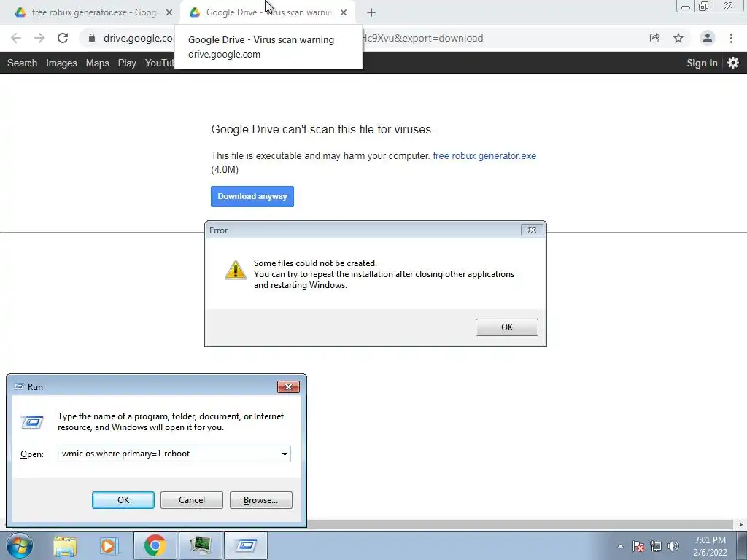Image resolution: width=747 pixels, height=560 pixels.
Task: Click the horizontal scrollbar right arrow
Action: click(741, 524)
